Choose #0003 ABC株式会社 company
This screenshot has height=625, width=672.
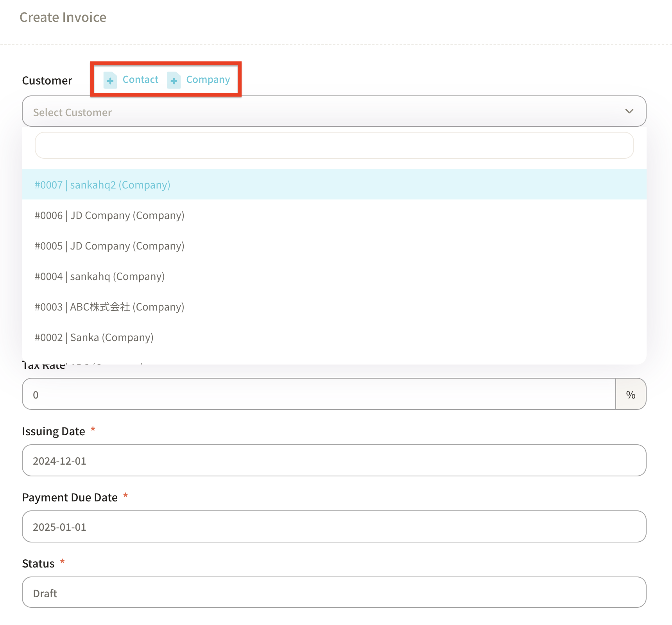(109, 307)
